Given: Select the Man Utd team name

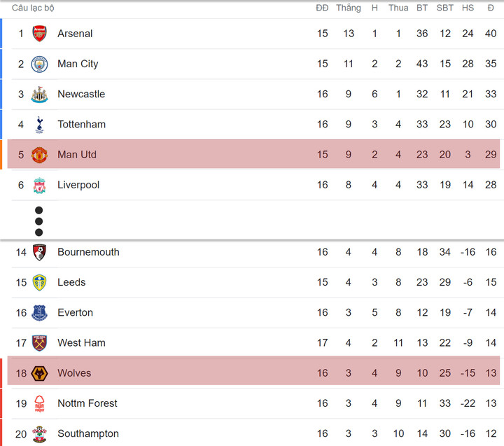Looking at the screenshot, I should point(77,155).
